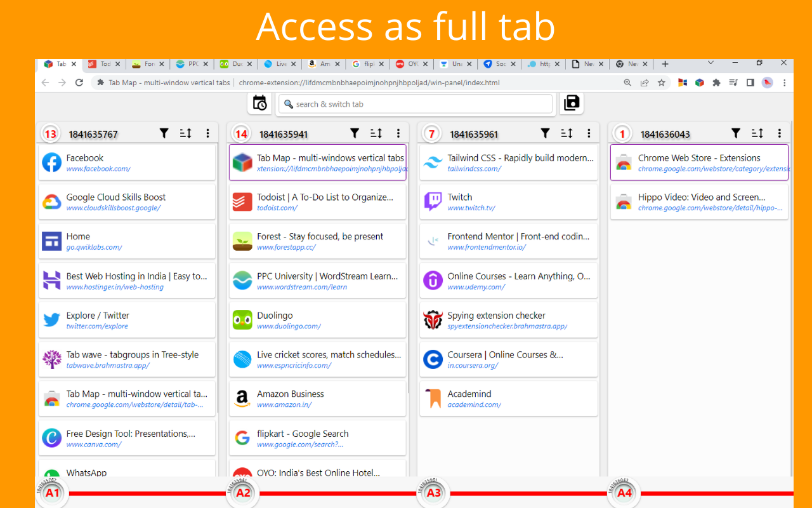Filter tabs in window 1841635961
812x508 pixels.
click(x=545, y=133)
